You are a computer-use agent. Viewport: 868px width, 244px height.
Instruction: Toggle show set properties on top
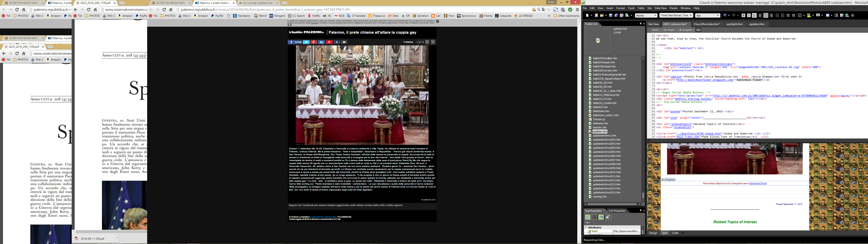[601, 217]
